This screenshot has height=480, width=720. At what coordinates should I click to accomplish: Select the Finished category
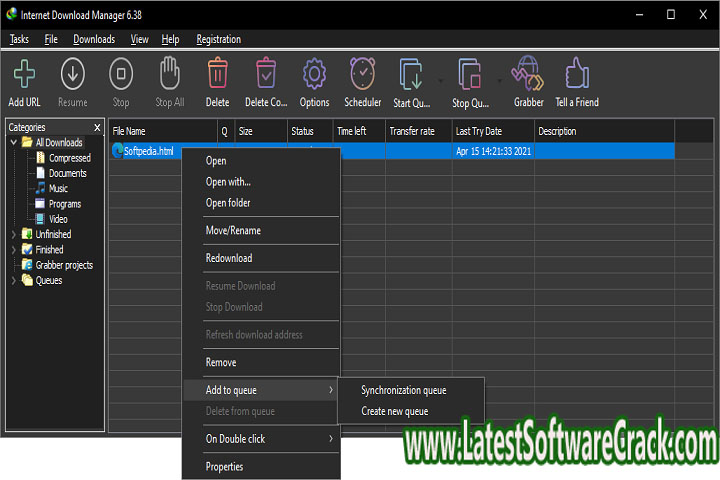click(x=49, y=250)
